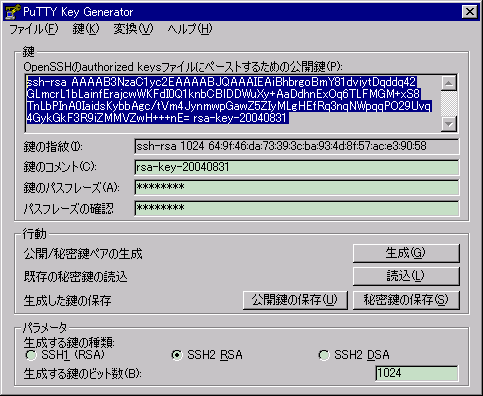Click the 鍵のコメント(C): label
Viewport: 483px width, 396px height.
click(60, 167)
